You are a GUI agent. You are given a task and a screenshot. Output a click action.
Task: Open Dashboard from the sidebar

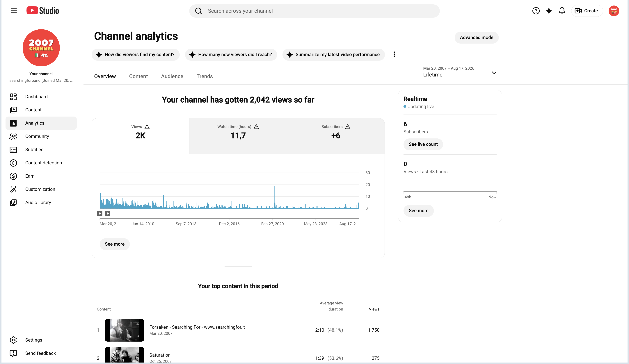(41, 97)
